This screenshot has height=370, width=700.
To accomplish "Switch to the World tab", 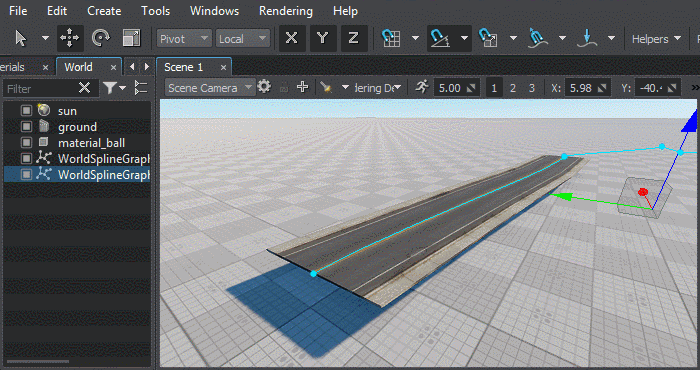I will [x=79, y=67].
